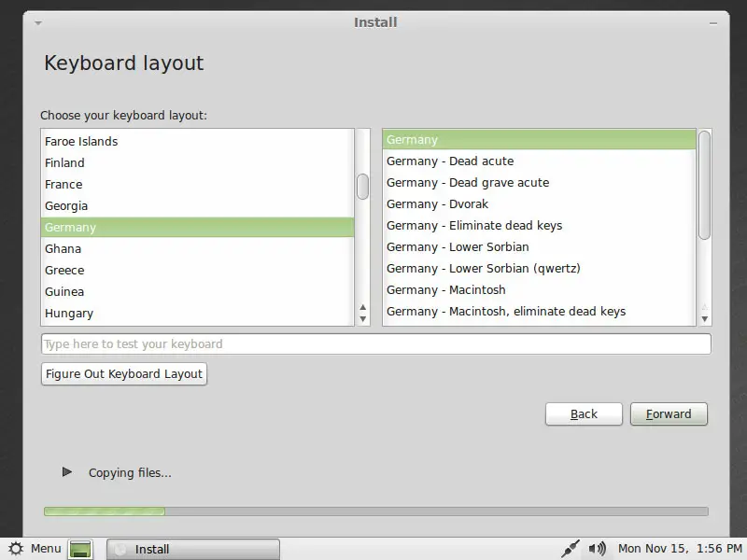Click the Back button
The height and width of the screenshot is (560, 747).
point(584,413)
